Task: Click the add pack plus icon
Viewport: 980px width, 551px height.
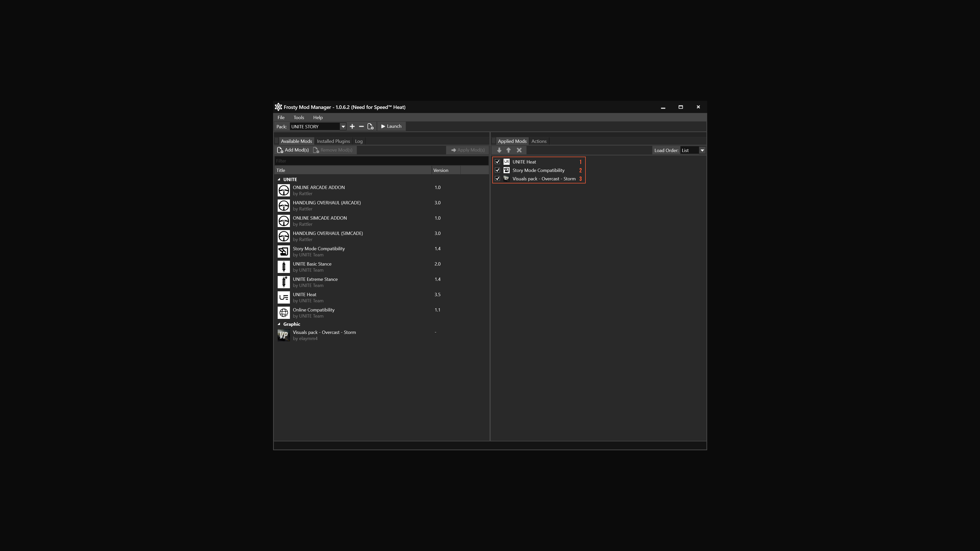Action: tap(352, 127)
